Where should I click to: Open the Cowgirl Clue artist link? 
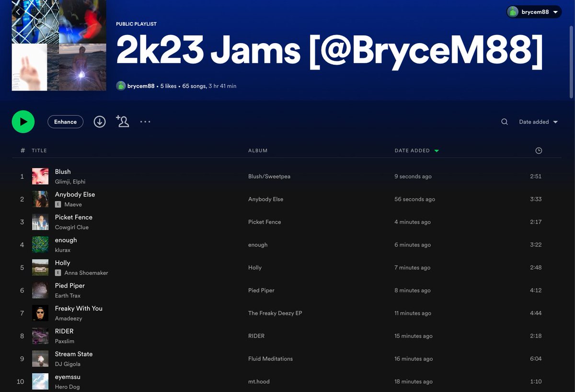[72, 227]
